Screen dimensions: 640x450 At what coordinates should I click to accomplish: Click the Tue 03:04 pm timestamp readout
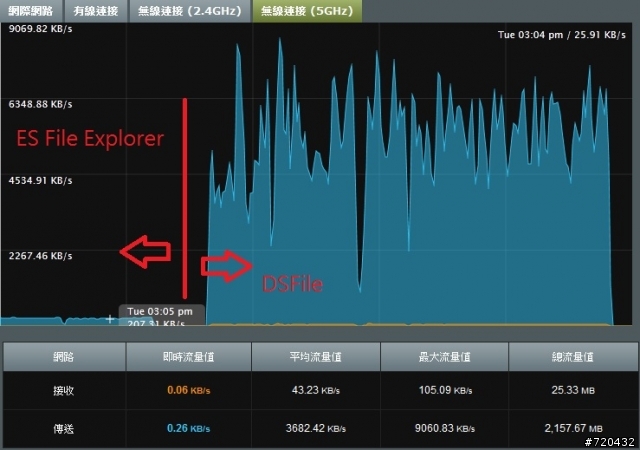[x=562, y=35]
